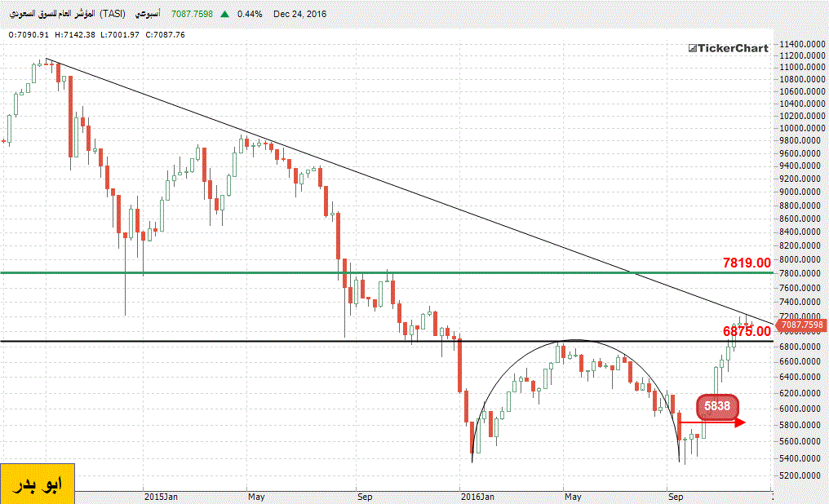Image resolution: width=829 pixels, height=504 pixels.
Task: Click the red 5838 callout bubble
Action: point(717,405)
